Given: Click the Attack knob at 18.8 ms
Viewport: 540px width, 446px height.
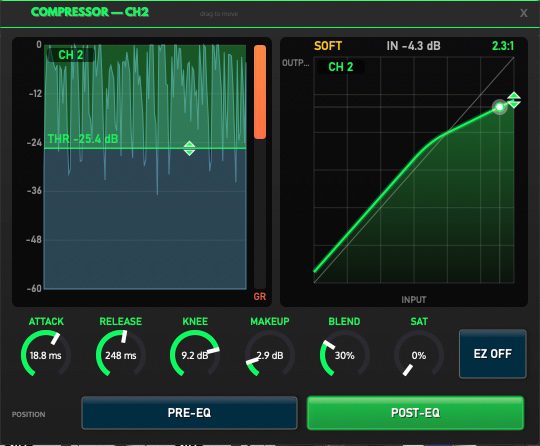Looking at the screenshot, I should point(46,354).
